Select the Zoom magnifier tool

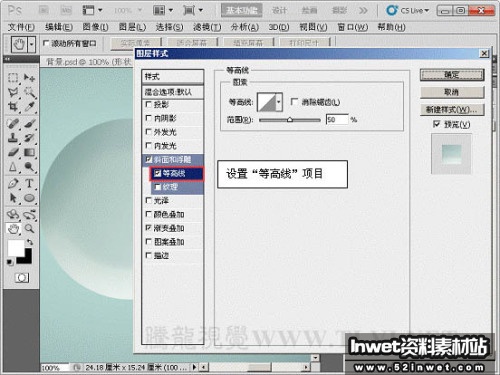(29, 229)
